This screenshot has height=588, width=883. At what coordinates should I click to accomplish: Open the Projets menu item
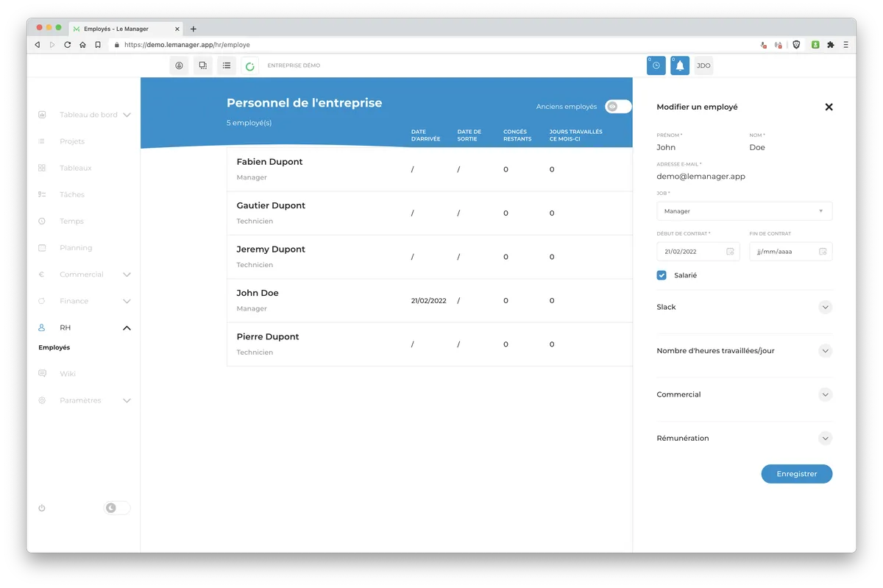pyautogui.click(x=72, y=141)
